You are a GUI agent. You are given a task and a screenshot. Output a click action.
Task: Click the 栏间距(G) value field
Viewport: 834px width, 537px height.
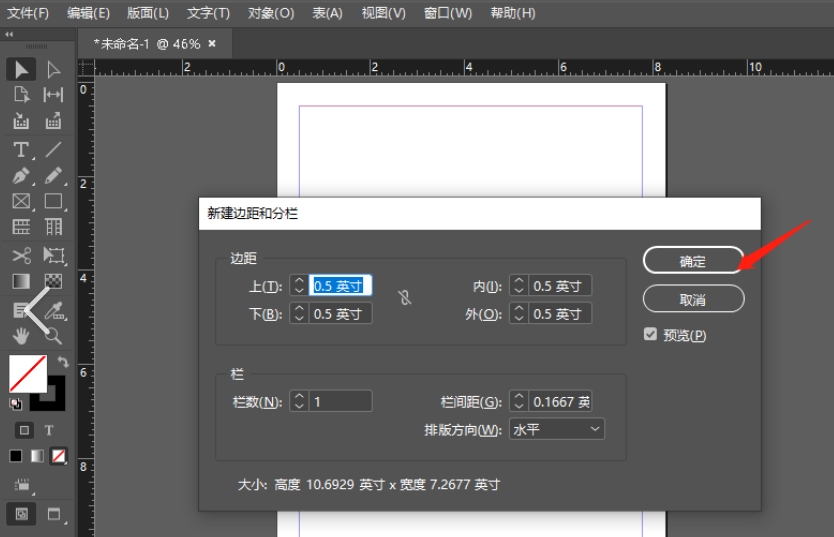[x=560, y=401]
